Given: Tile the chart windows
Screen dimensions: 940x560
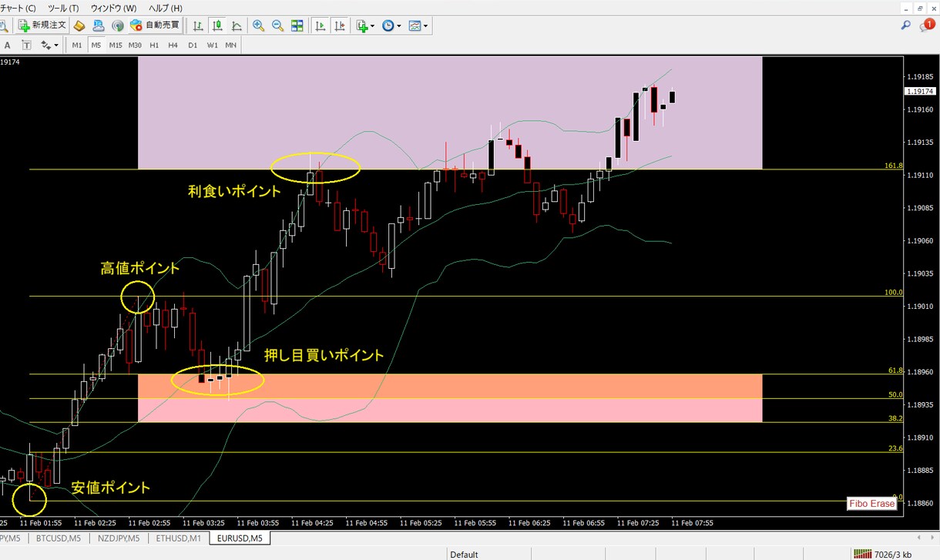Looking at the screenshot, I should [297, 25].
